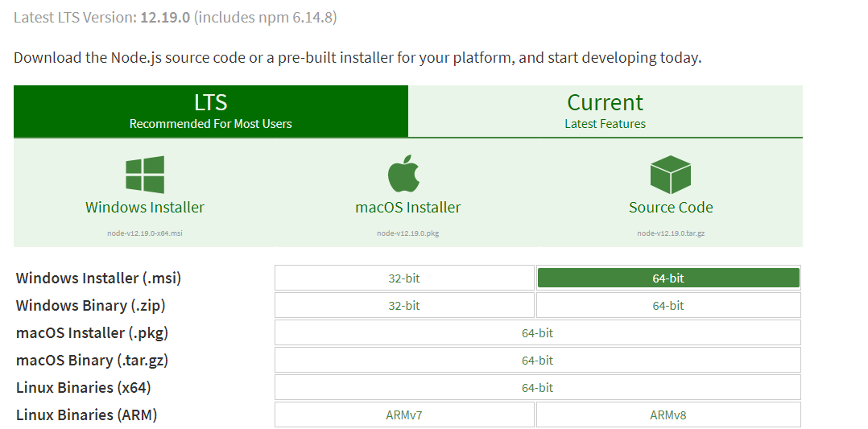
Task: Download 64-bit Linux Binaries (x64)
Action: [538, 387]
